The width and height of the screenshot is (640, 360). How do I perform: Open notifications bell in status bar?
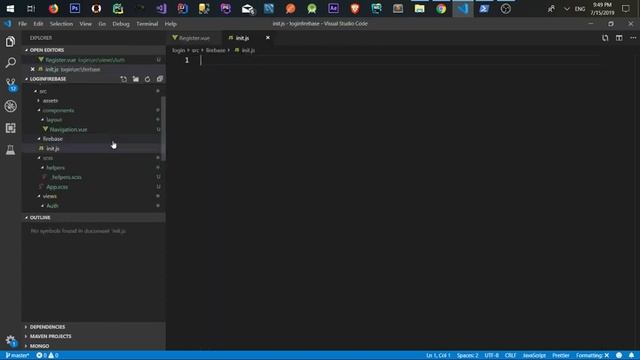click(x=631, y=356)
